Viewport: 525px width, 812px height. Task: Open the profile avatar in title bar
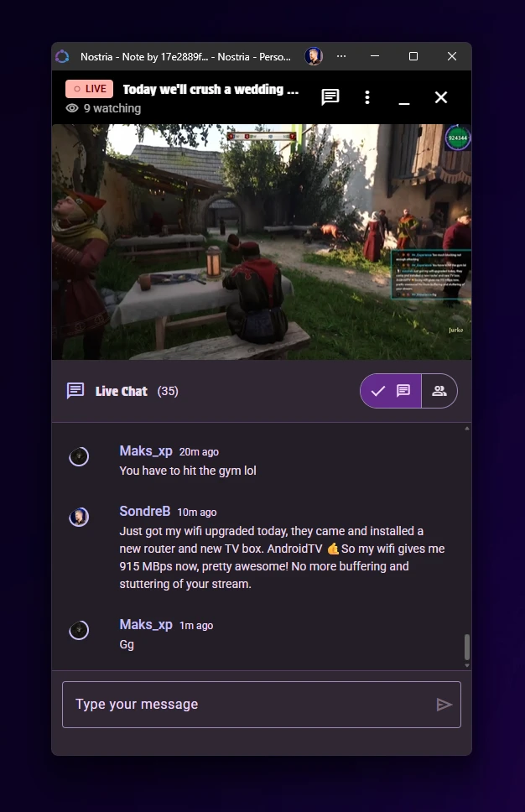314,56
